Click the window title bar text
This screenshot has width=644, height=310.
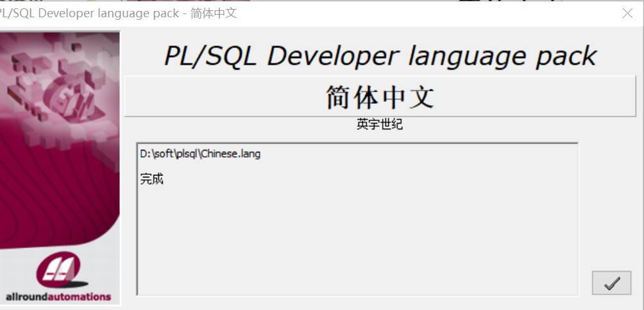[x=118, y=13]
